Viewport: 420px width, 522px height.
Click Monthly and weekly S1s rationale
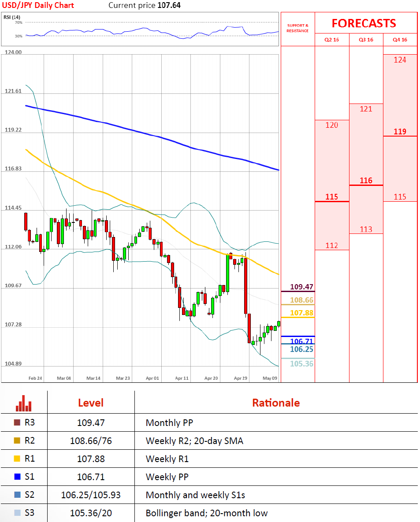[196, 495]
